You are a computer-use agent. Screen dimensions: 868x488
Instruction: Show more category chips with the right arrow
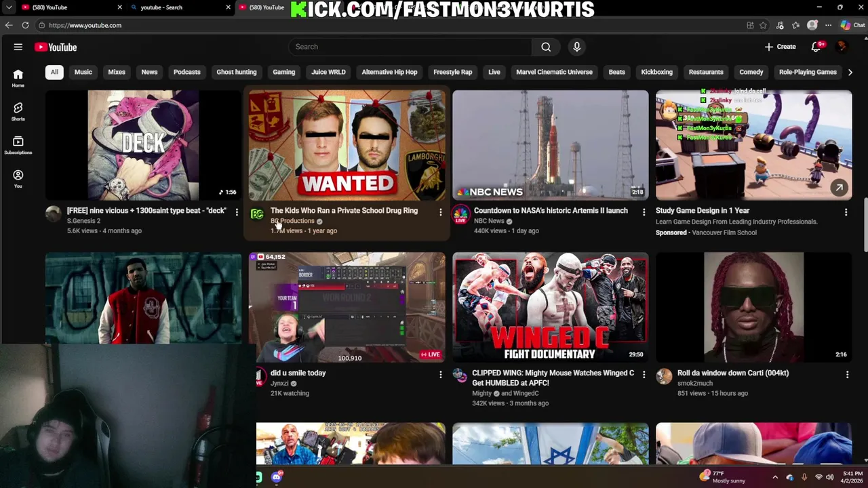(850, 72)
